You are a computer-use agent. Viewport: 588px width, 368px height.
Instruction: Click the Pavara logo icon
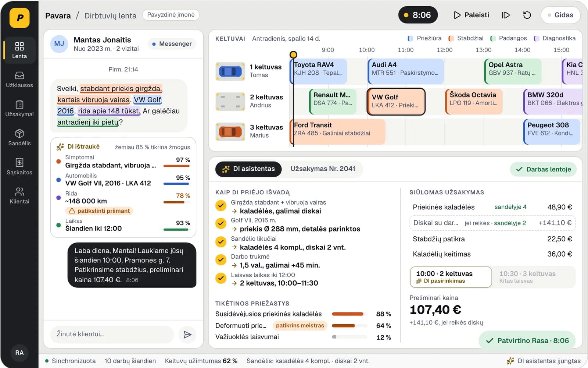click(19, 17)
